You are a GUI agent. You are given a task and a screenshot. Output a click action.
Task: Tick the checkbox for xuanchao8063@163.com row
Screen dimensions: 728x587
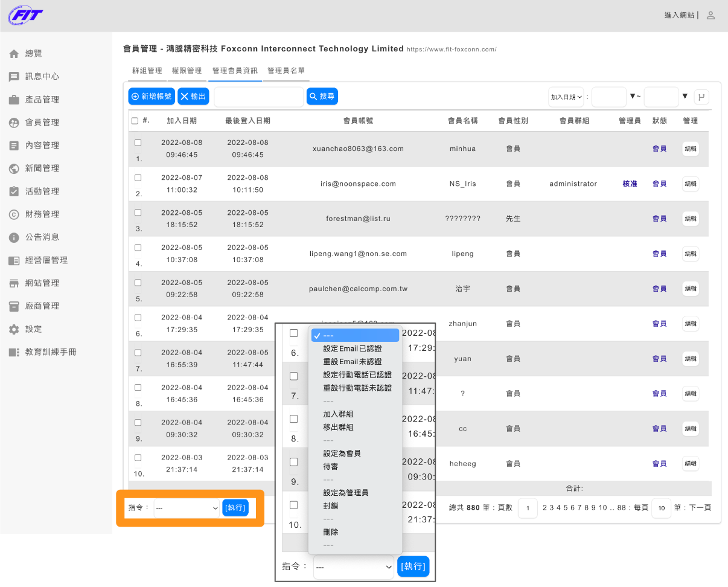pyautogui.click(x=138, y=143)
